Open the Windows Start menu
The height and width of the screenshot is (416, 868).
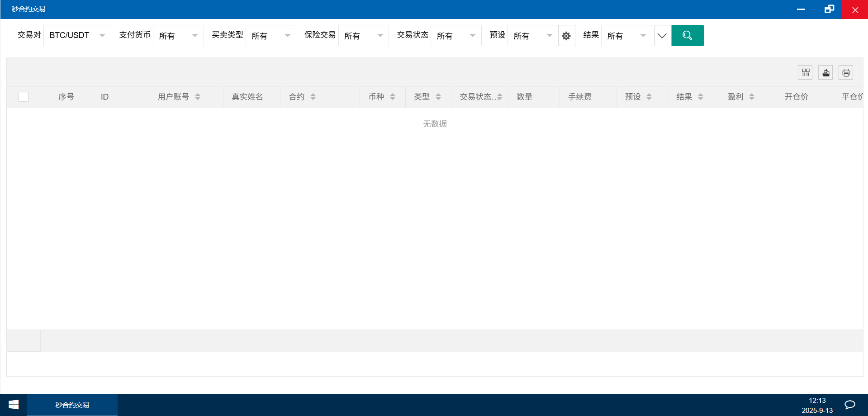[x=14, y=405]
